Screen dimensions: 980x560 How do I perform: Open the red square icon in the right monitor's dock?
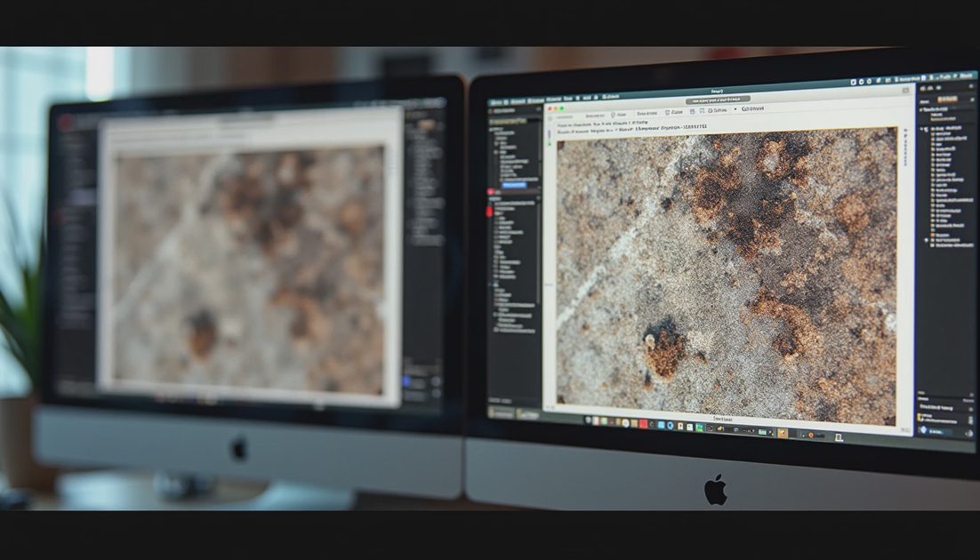point(643,425)
